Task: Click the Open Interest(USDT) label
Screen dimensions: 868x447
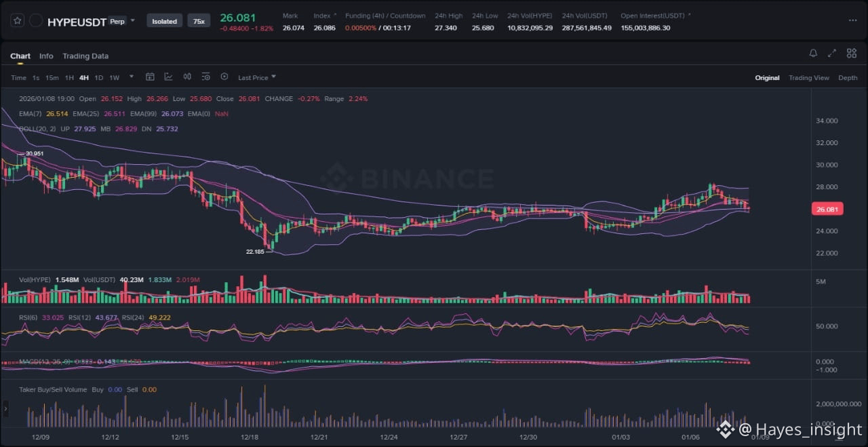Action: pos(653,16)
